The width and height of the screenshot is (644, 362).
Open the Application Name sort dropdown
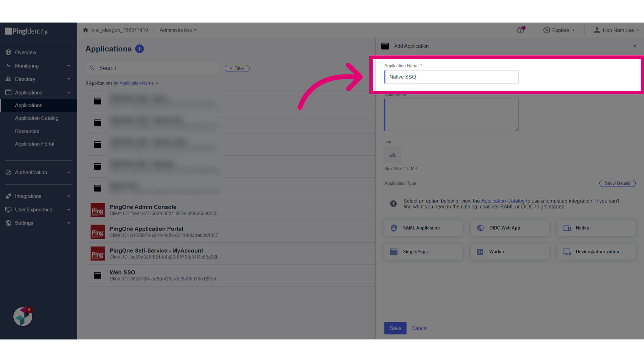pyautogui.click(x=139, y=83)
